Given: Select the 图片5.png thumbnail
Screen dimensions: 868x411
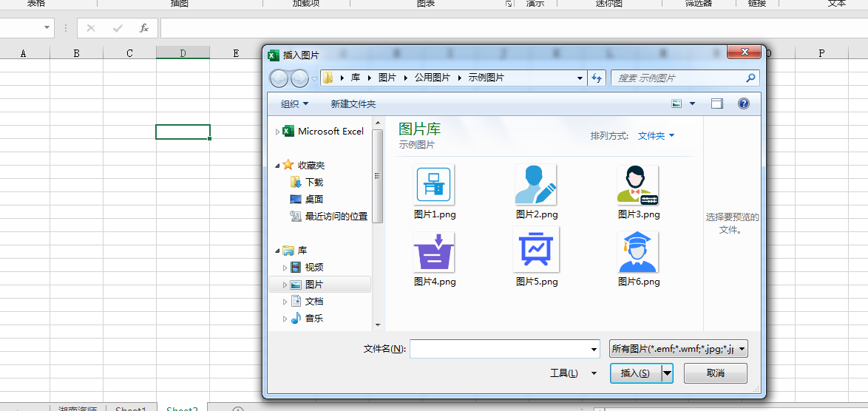Looking at the screenshot, I should [x=536, y=249].
